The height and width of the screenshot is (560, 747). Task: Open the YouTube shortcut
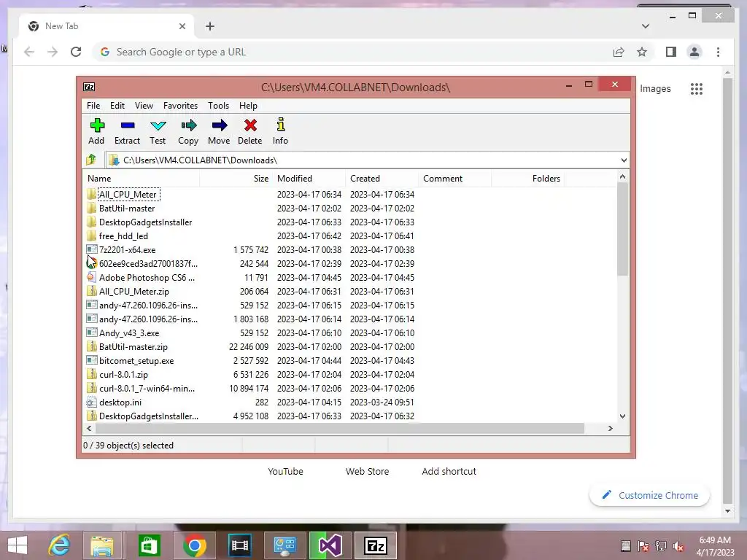285,472
